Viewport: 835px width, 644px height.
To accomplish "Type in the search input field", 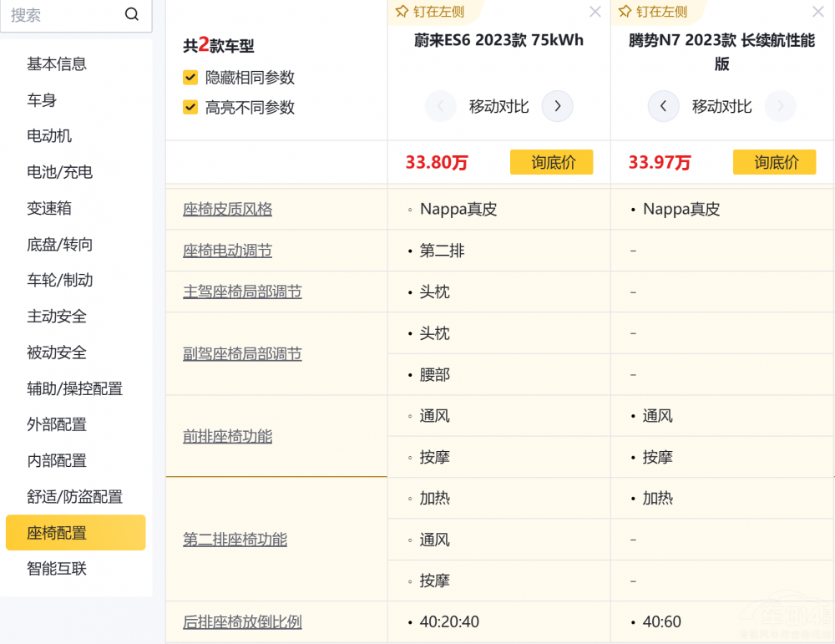I will [x=63, y=15].
